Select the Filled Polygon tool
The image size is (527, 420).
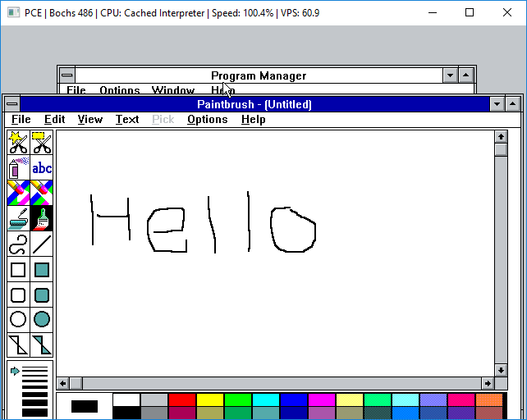coord(42,345)
